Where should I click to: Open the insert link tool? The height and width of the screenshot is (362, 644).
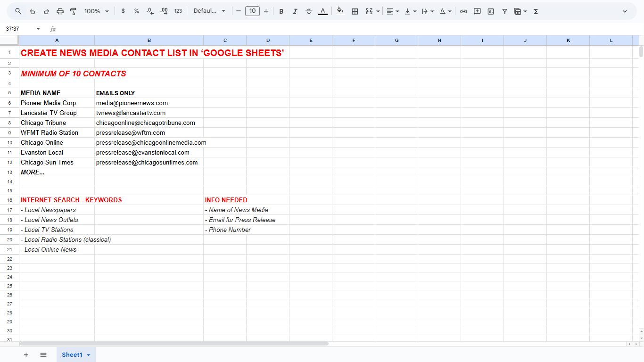click(463, 11)
